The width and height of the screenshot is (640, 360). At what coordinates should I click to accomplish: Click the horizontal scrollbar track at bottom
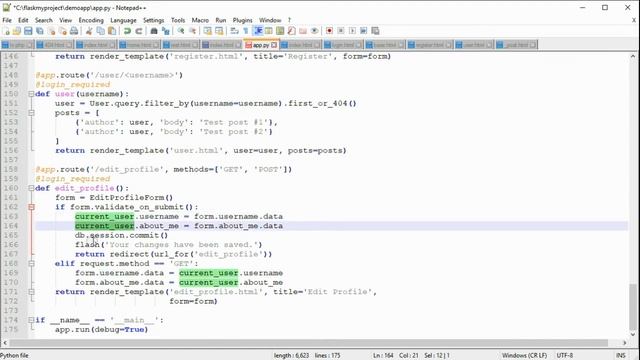(x=310, y=343)
